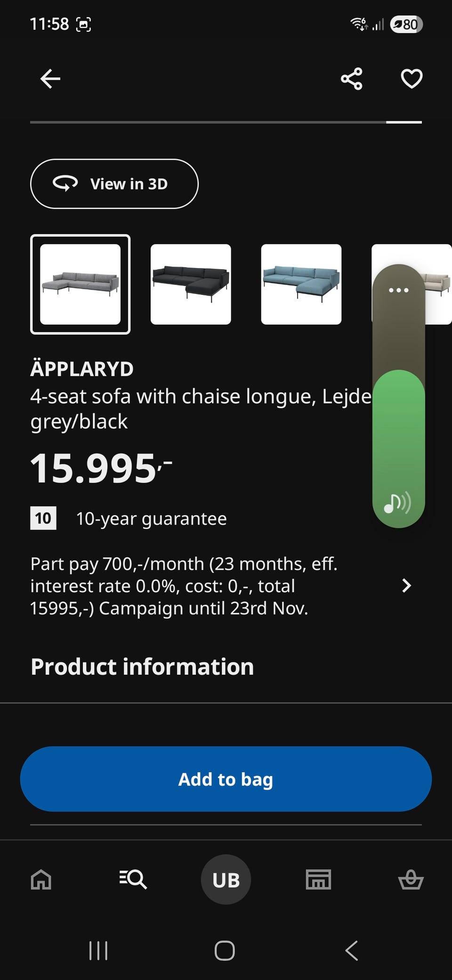
Task: Expand part pay details chevron
Action: 406,586
